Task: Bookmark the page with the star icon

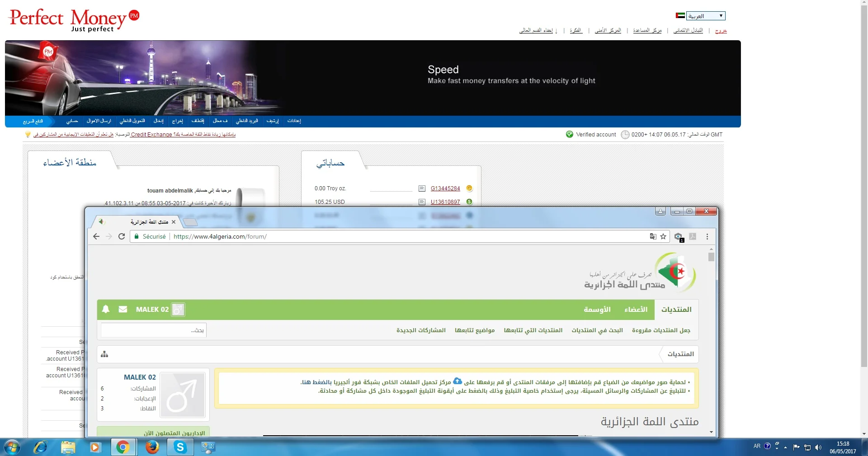Action: click(663, 236)
